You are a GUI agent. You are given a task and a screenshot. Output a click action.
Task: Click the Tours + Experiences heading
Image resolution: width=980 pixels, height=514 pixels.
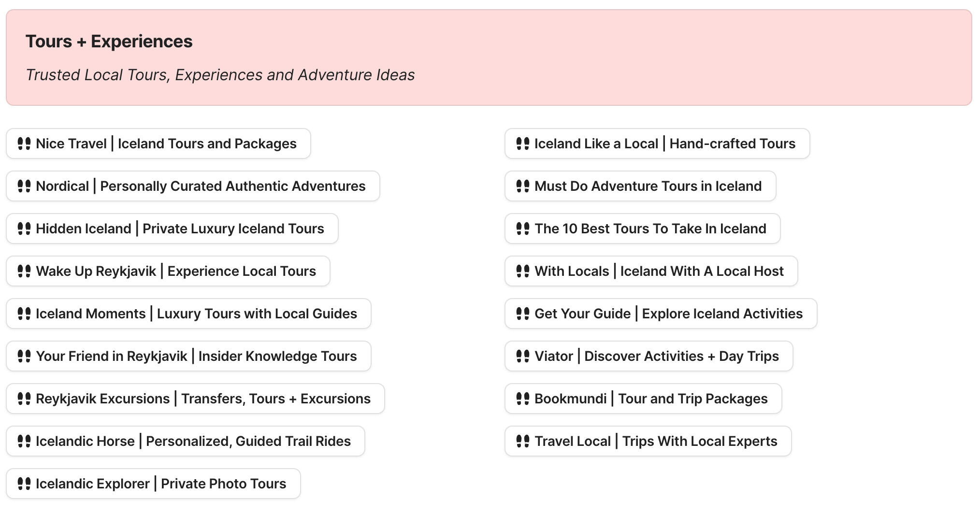click(109, 42)
